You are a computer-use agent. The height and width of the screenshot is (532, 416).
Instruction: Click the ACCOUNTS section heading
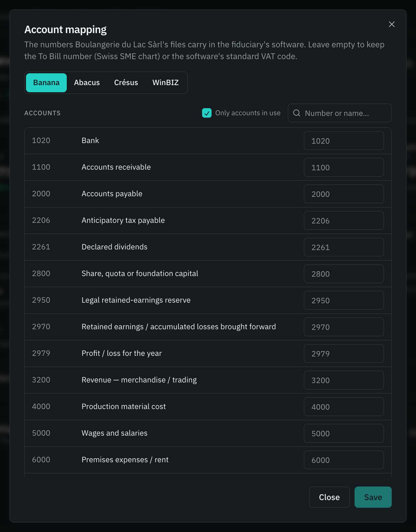tap(42, 113)
